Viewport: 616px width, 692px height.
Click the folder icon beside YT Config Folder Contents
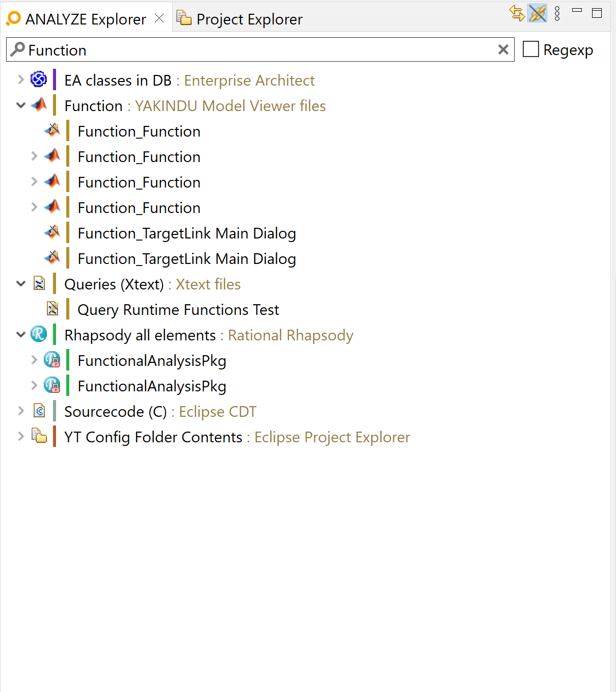[39, 436]
